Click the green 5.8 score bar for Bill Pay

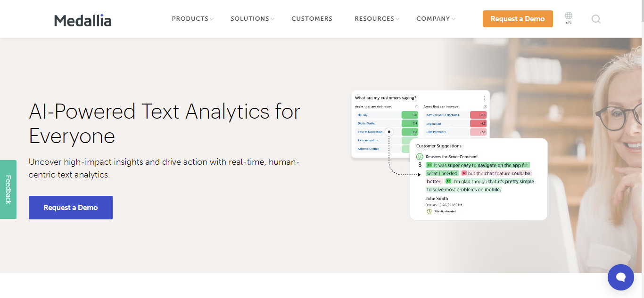coord(410,115)
